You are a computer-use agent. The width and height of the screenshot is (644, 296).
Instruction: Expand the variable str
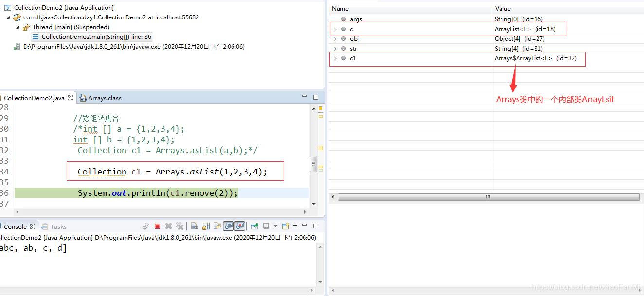(335, 49)
